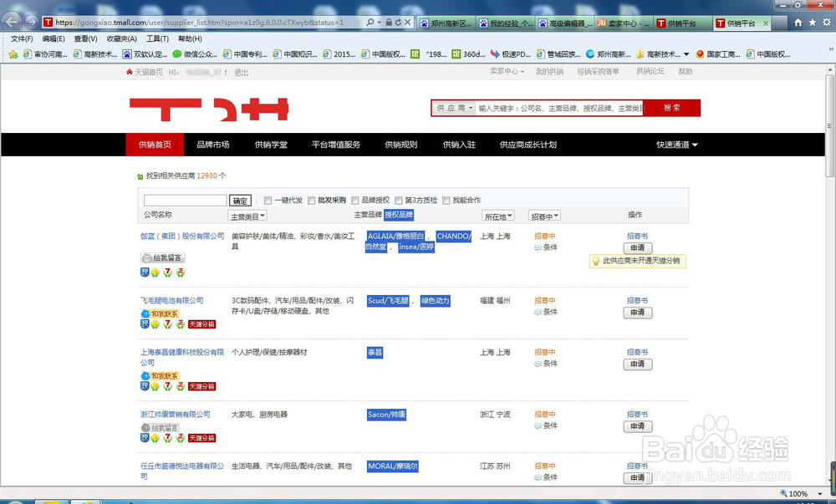The image size is (836, 504).
Task: Click the add-to-favorites-bar star icon
Action: 13,54
